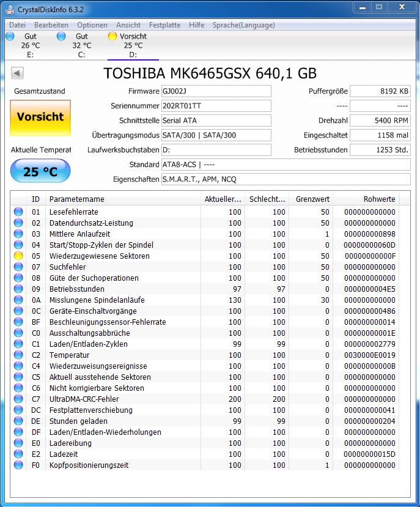Click status icon for Festplattenverschiebung
The image size is (420, 507).
pyautogui.click(x=18, y=409)
